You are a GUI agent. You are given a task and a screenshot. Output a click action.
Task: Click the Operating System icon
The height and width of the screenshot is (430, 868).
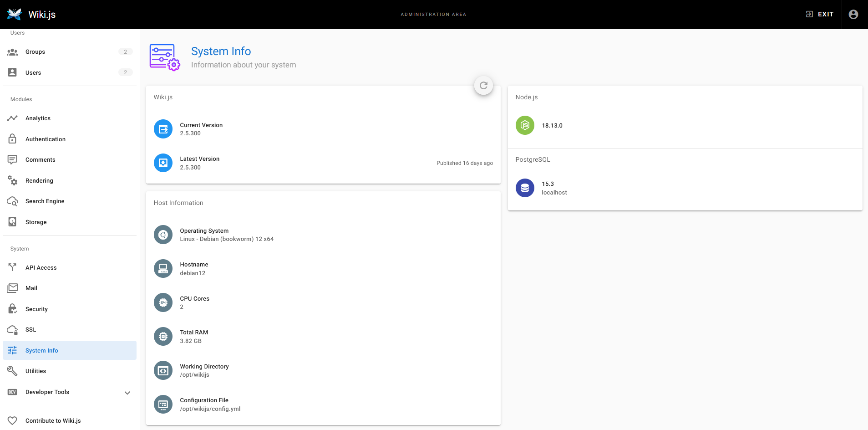163,235
